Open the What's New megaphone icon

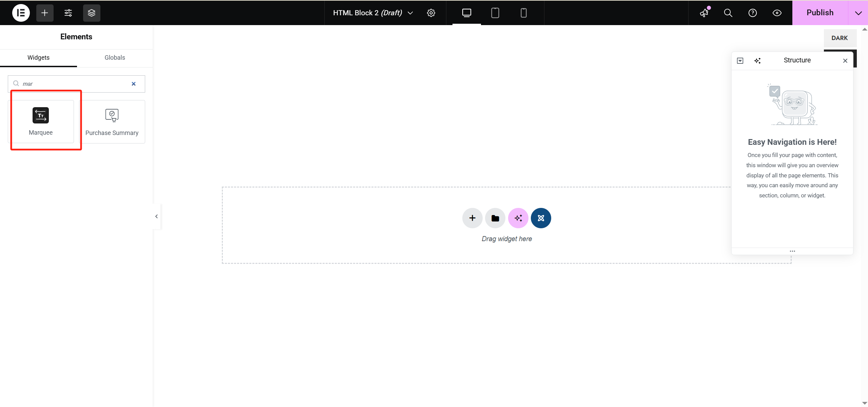pyautogui.click(x=704, y=13)
